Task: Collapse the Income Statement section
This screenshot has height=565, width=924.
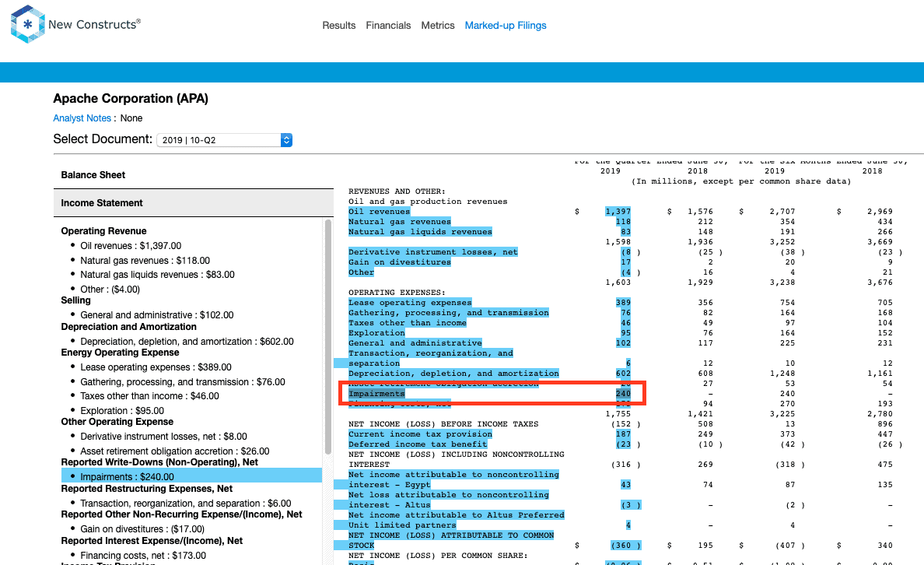Action: point(194,203)
